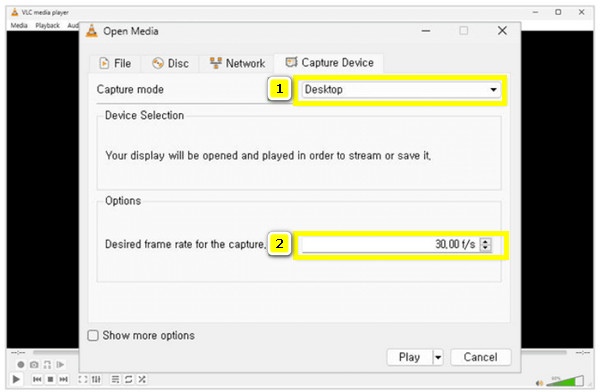Click the VLC cone icon in title bar

point(15,12)
